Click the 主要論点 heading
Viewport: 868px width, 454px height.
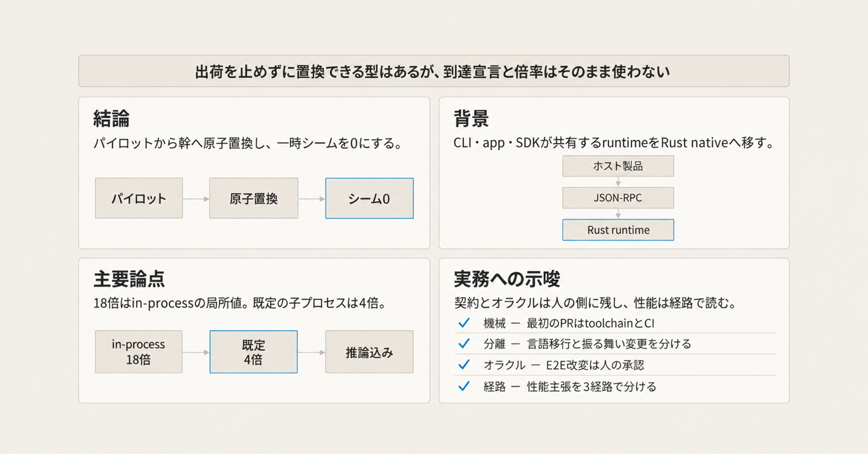pyautogui.click(x=129, y=279)
